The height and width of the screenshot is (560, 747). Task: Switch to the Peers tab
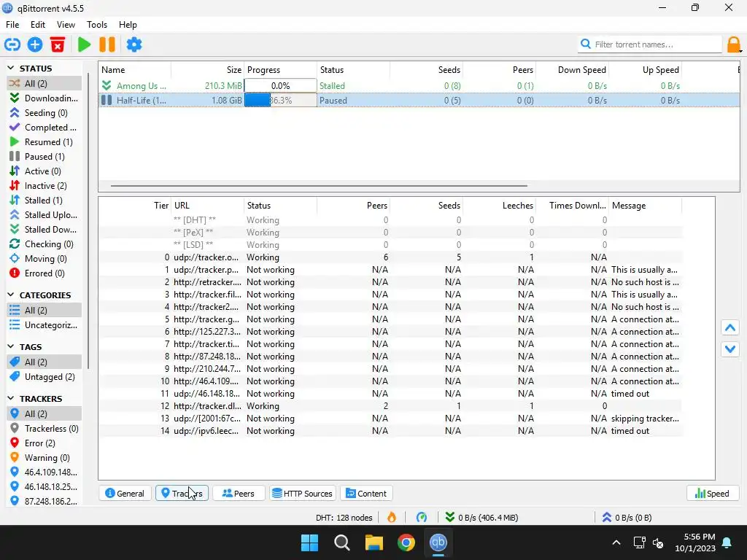pos(239,494)
